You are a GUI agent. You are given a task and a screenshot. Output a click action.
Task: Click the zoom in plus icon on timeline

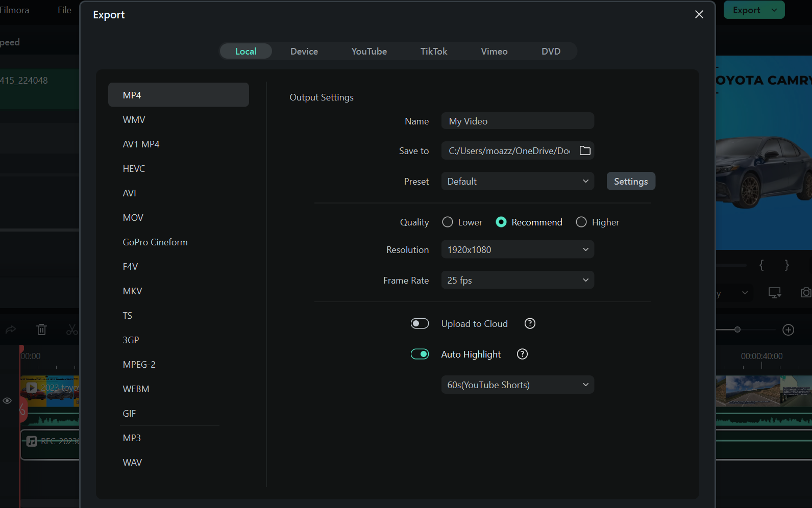point(788,330)
